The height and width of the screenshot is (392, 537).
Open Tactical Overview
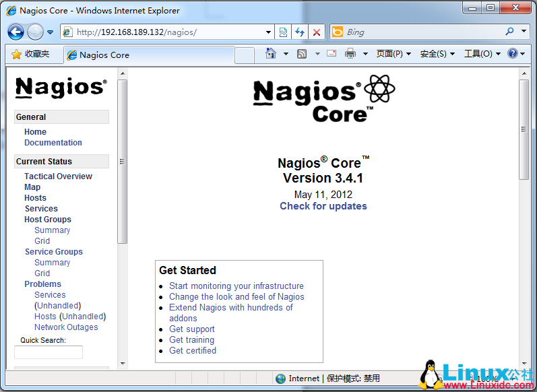(x=58, y=176)
